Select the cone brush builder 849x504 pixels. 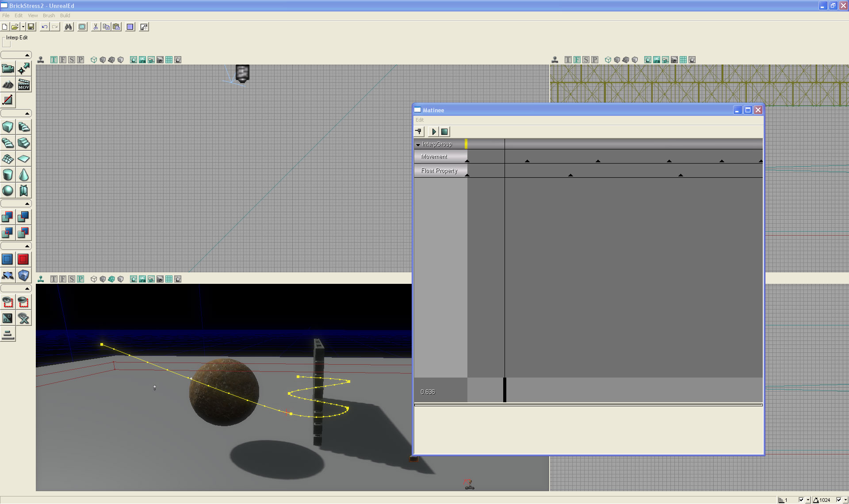click(24, 175)
